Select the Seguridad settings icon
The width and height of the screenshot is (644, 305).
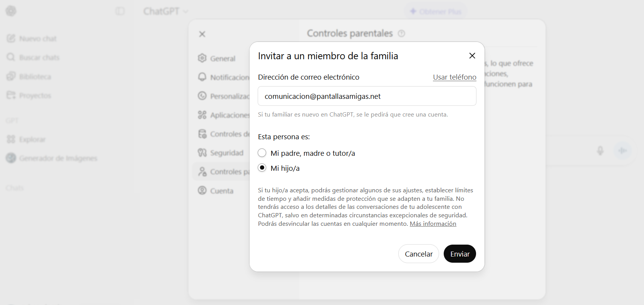point(202,153)
